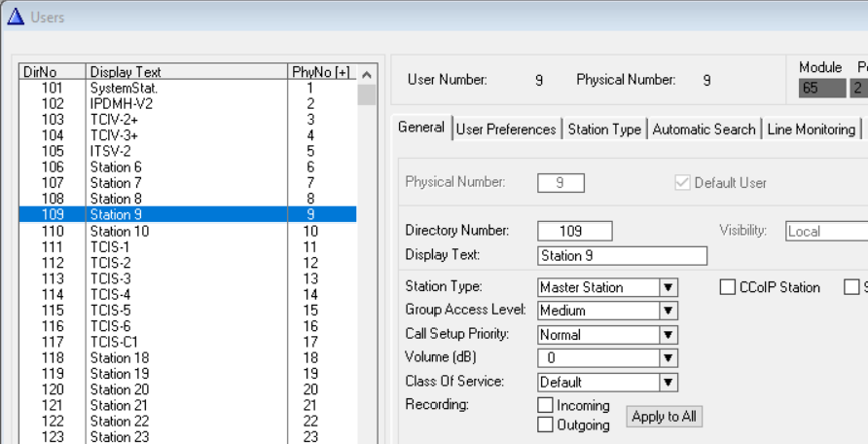Expand the Volume (dB) dropdown
Viewport: 868px width, 444px height.
click(669, 358)
